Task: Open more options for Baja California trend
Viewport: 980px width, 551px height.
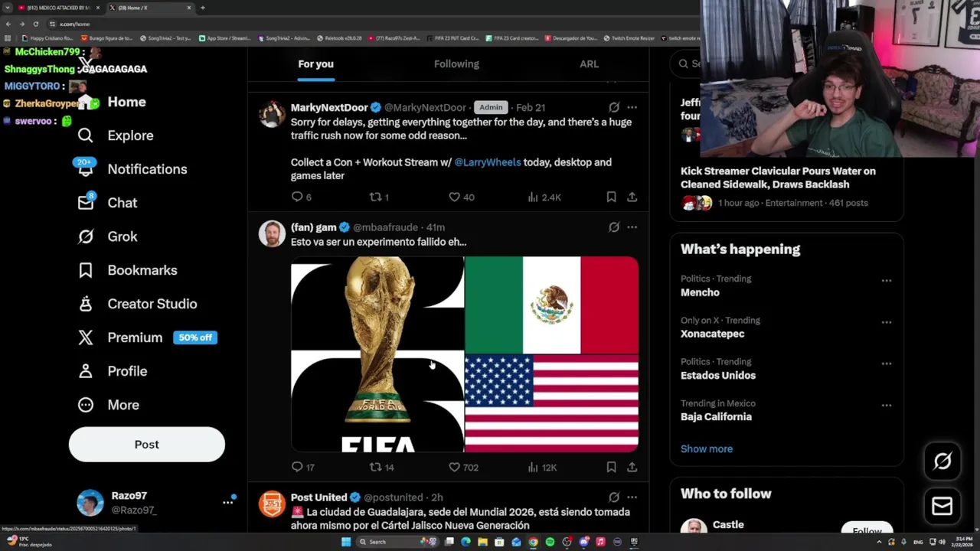Action: 887,405
